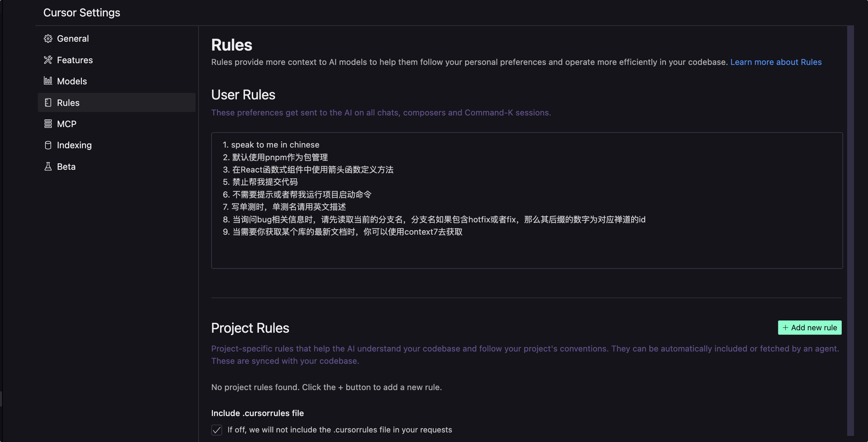Click the Models bar chart icon
The image size is (868, 442).
coord(48,81)
